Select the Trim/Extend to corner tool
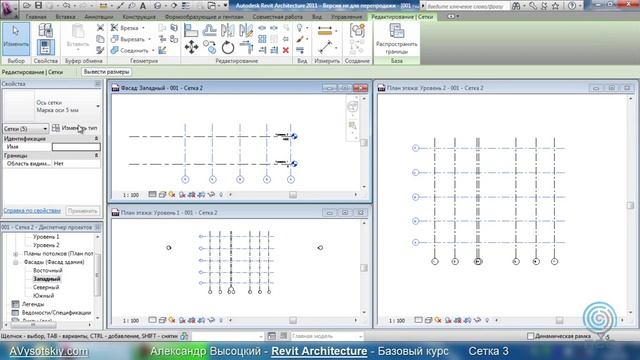Image resolution: width=640 pixels, height=360 pixels. tap(246, 47)
